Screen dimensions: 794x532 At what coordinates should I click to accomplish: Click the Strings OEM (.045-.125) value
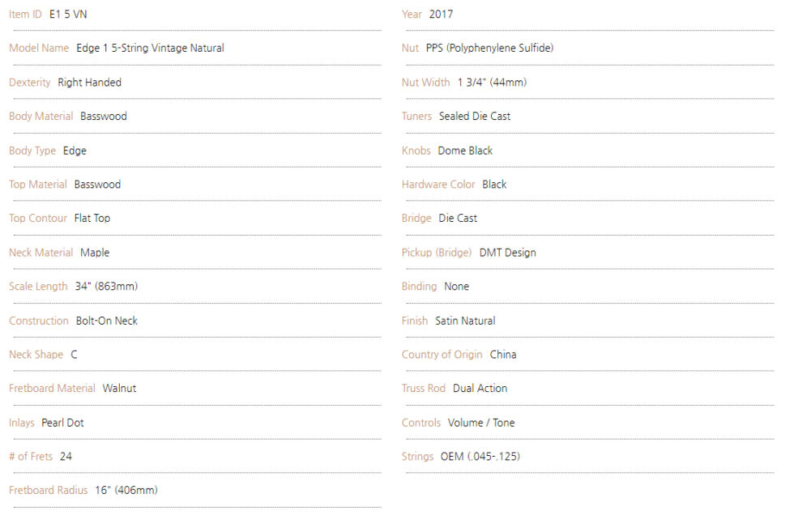[480, 457]
